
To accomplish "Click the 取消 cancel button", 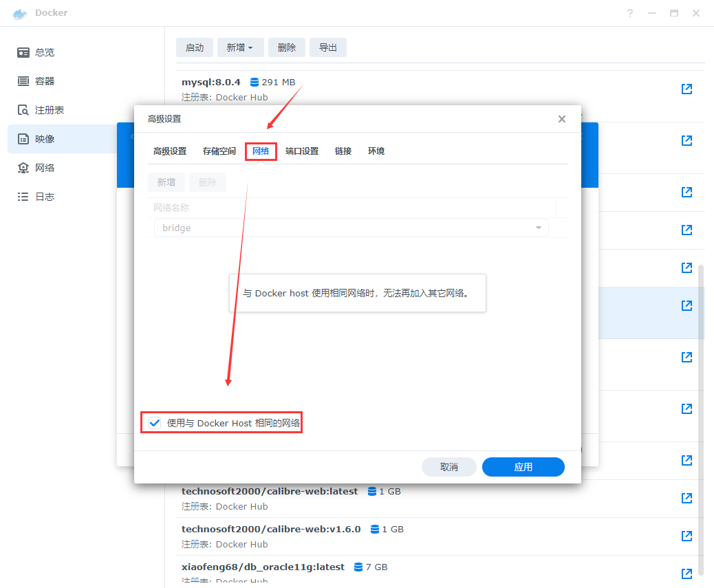I will pos(448,467).
